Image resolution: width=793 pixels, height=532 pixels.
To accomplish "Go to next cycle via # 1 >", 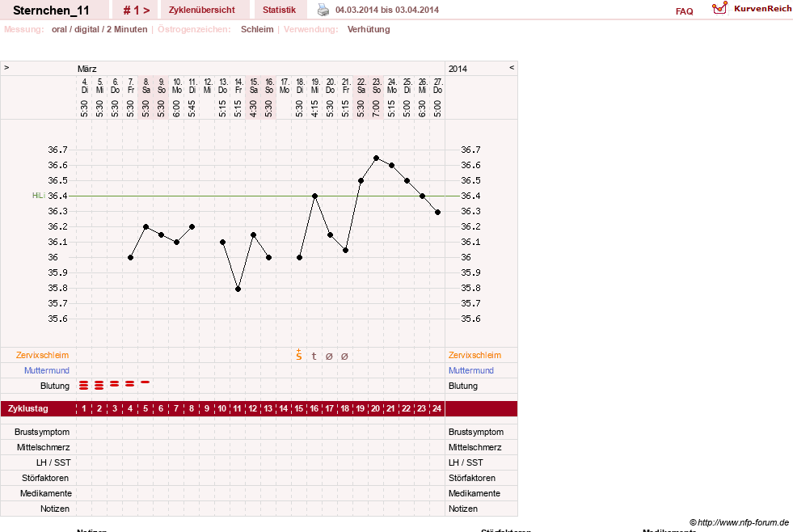I will coord(137,11).
